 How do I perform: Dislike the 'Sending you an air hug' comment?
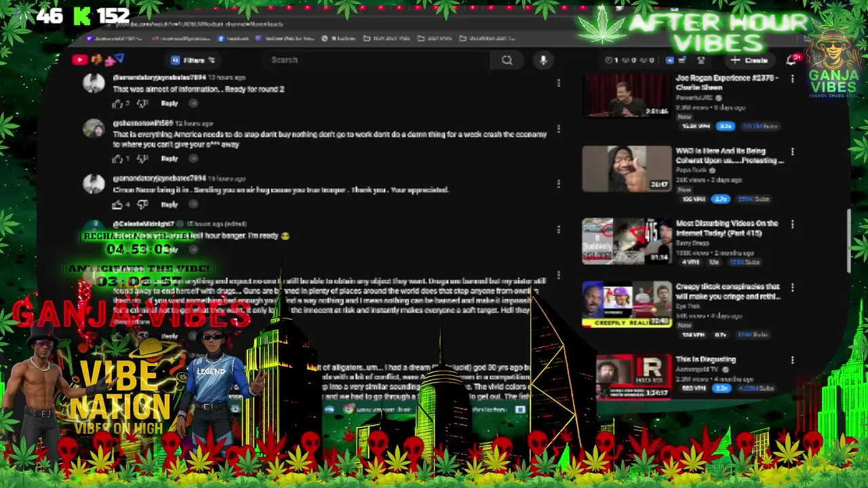pos(142,204)
